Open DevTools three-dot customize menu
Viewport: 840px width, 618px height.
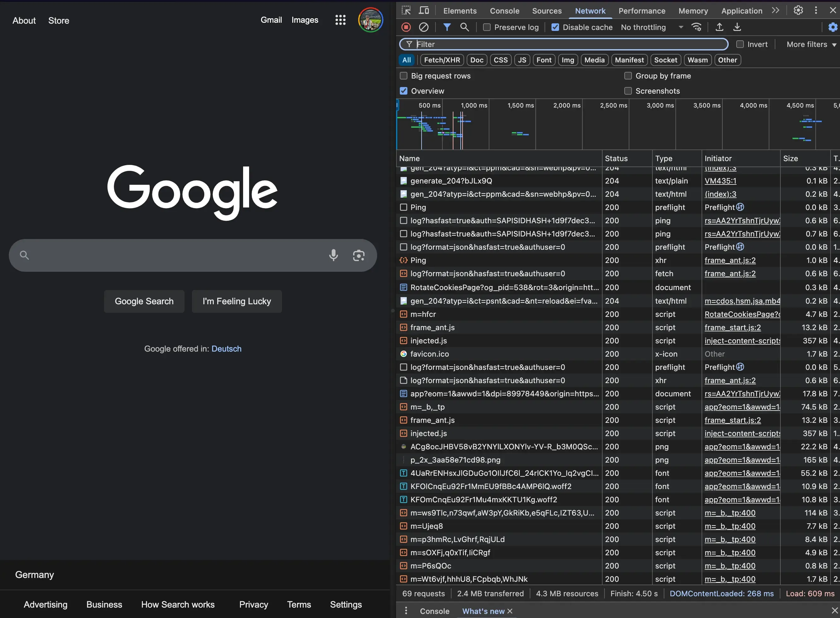coord(816,10)
